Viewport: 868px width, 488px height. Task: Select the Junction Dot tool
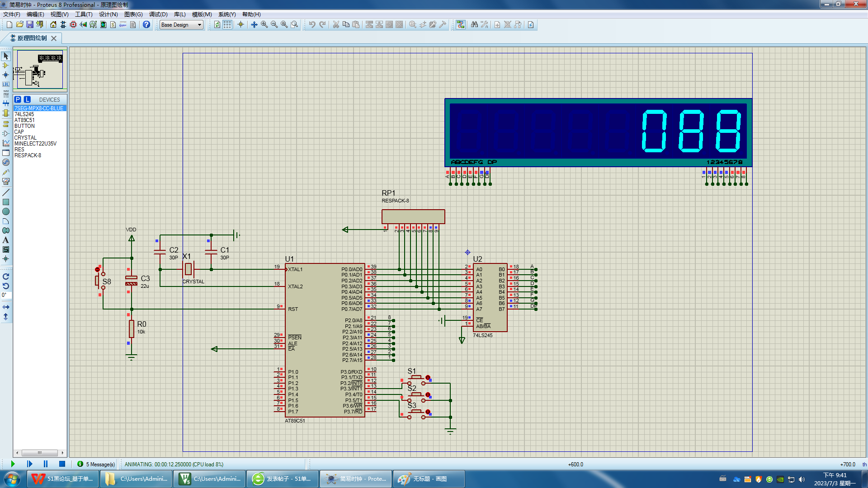pos(6,75)
